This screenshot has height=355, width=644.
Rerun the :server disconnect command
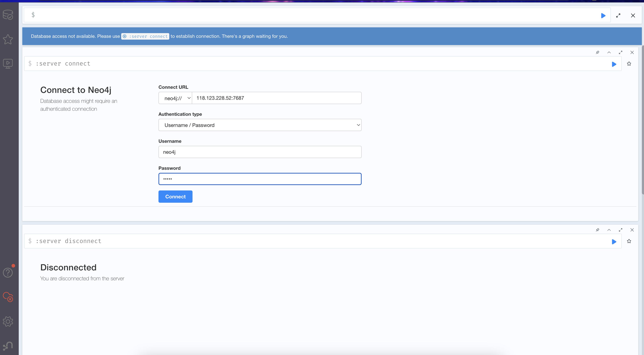614,242
